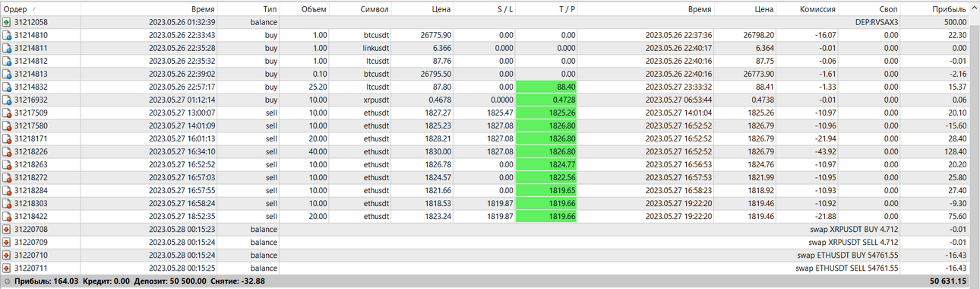Click the summary row icon beside Прибыль: 164.03

7,281
